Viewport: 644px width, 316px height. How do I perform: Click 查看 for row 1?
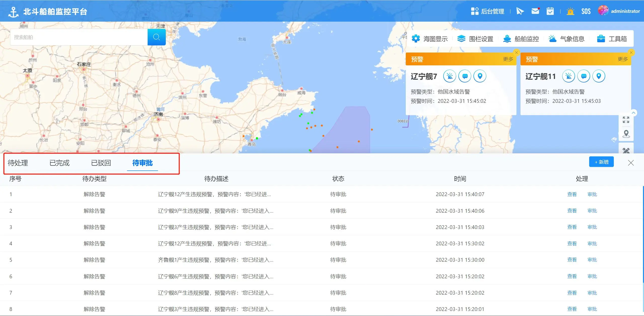[x=572, y=194]
